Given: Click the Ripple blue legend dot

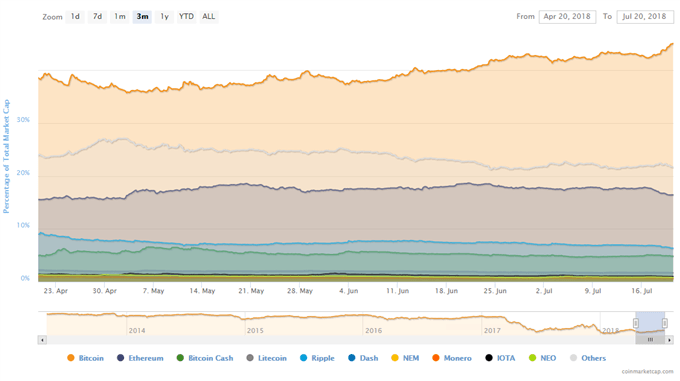Looking at the screenshot, I should [x=304, y=358].
